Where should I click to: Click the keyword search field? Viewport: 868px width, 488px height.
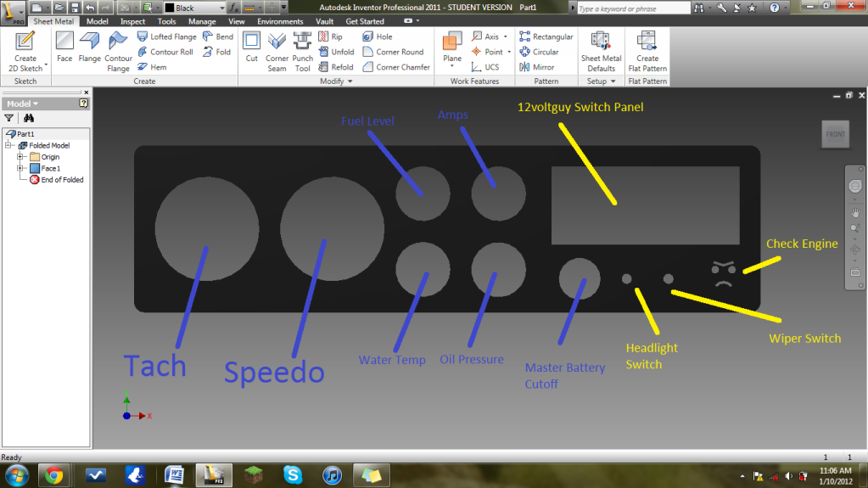coord(633,8)
